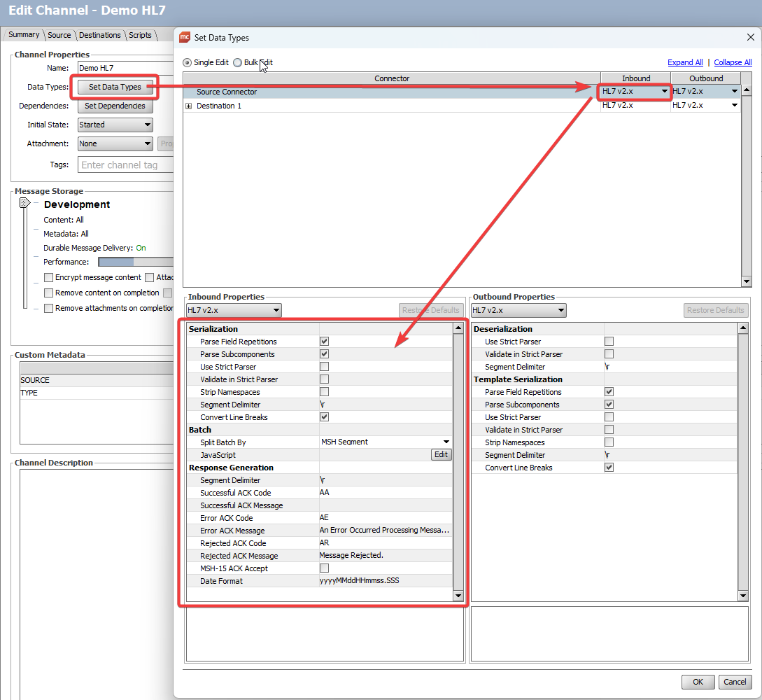Enable Strip Namespaces in Inbound Serialization
The image size is (762, 700).
(324, 392)
